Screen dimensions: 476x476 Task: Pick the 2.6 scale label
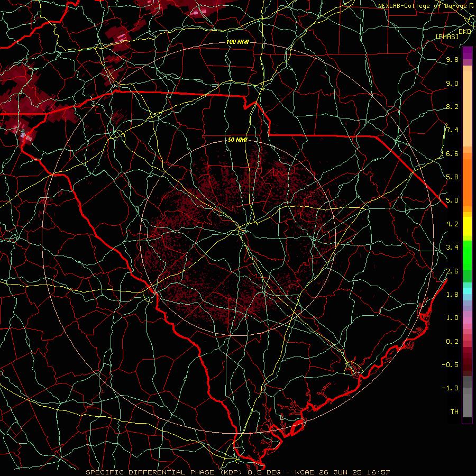tap(452, 271)
